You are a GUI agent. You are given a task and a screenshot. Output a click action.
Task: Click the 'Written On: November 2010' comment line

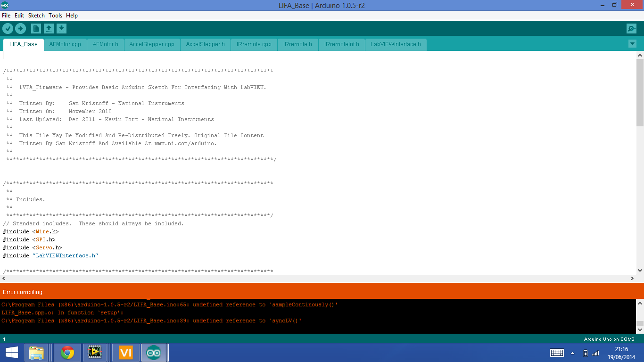tap(59, 111)
